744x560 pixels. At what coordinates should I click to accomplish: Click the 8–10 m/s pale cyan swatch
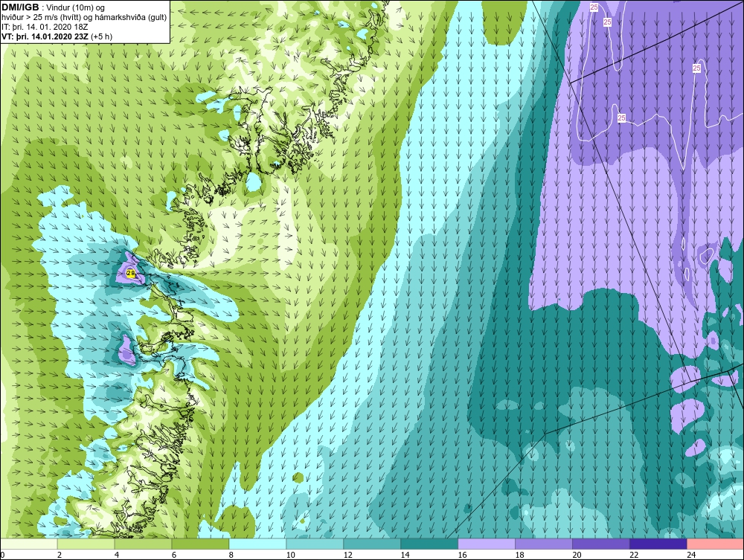tap(257, 544)
